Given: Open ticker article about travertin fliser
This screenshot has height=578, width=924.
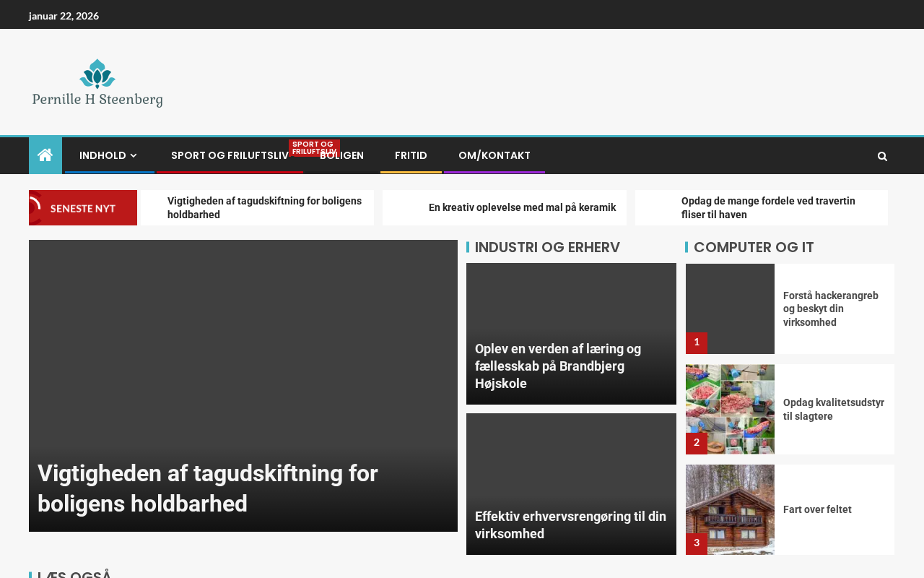Looking at the screenshot, I should tap(768, 208).
